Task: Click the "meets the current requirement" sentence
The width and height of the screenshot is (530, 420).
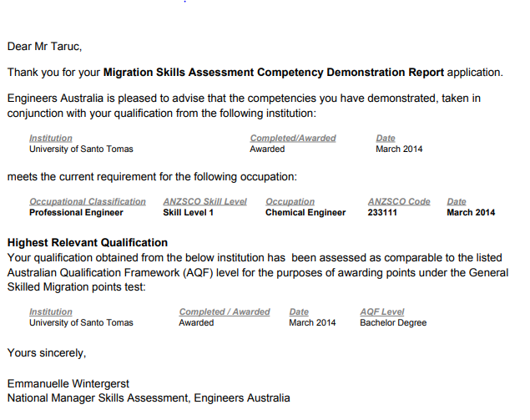Action: [x=152, y=176]
